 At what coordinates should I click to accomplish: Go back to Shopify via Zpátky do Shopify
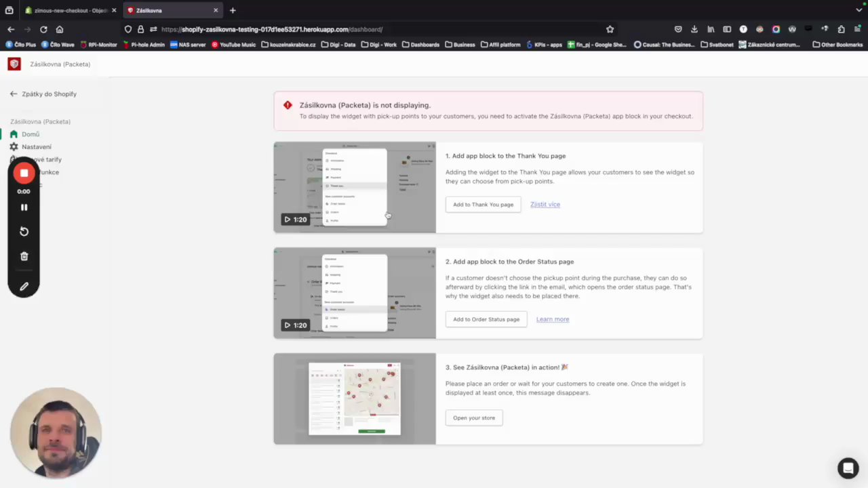pyautogui.click(x=43, y=94)
